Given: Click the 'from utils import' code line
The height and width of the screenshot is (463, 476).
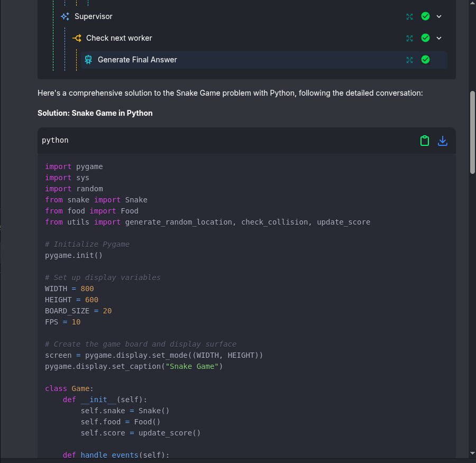Looking at the screenshot, I should (x=208, y=222).
